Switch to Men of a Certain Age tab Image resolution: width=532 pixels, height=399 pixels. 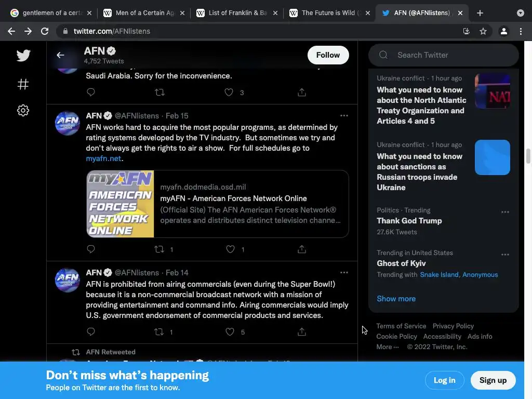[145, 13]
